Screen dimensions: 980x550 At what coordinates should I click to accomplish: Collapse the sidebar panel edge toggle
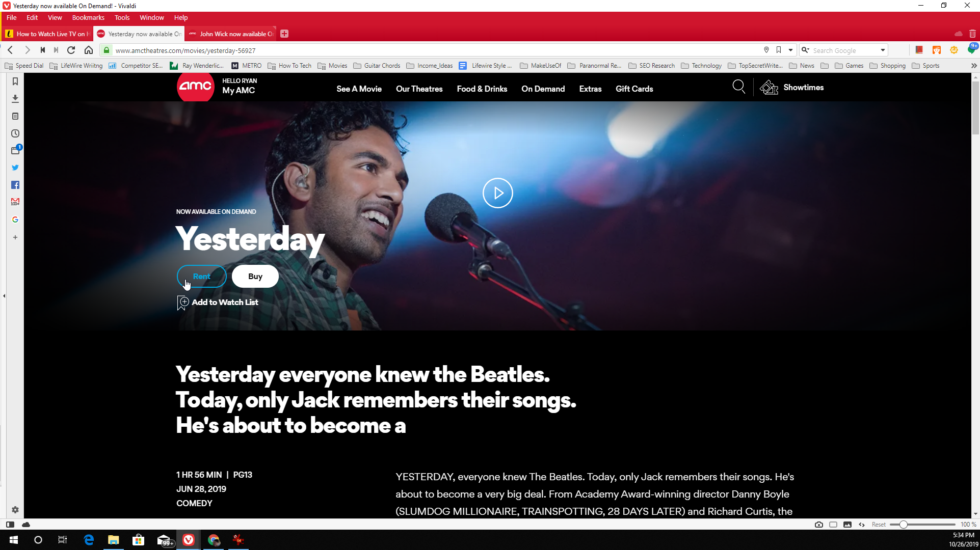pos(4,295)
